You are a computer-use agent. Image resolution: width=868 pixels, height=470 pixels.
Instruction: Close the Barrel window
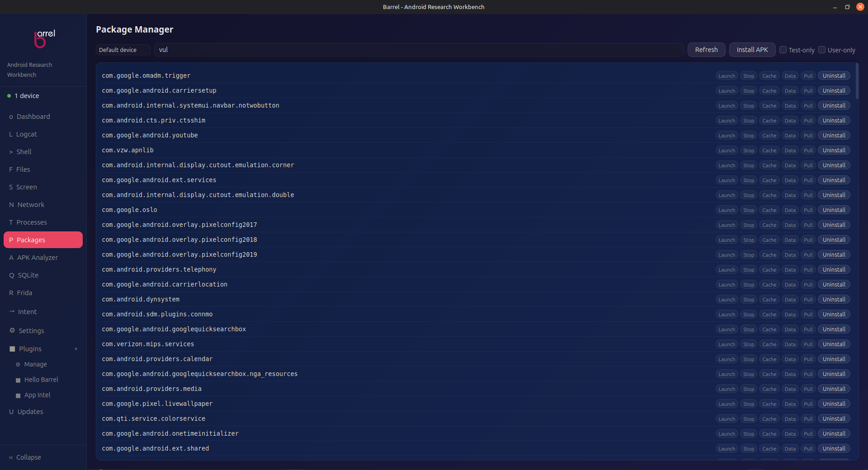(x=860, y=7)
